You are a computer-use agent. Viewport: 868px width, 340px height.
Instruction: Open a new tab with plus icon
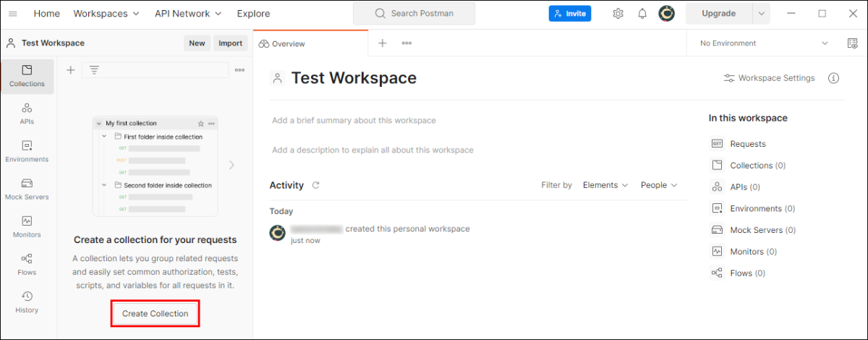(383, 43)
